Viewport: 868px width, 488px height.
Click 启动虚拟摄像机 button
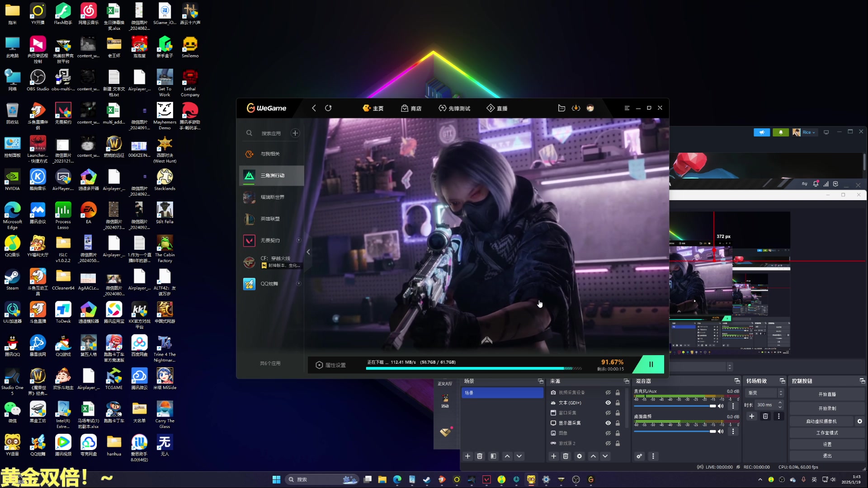821,422
